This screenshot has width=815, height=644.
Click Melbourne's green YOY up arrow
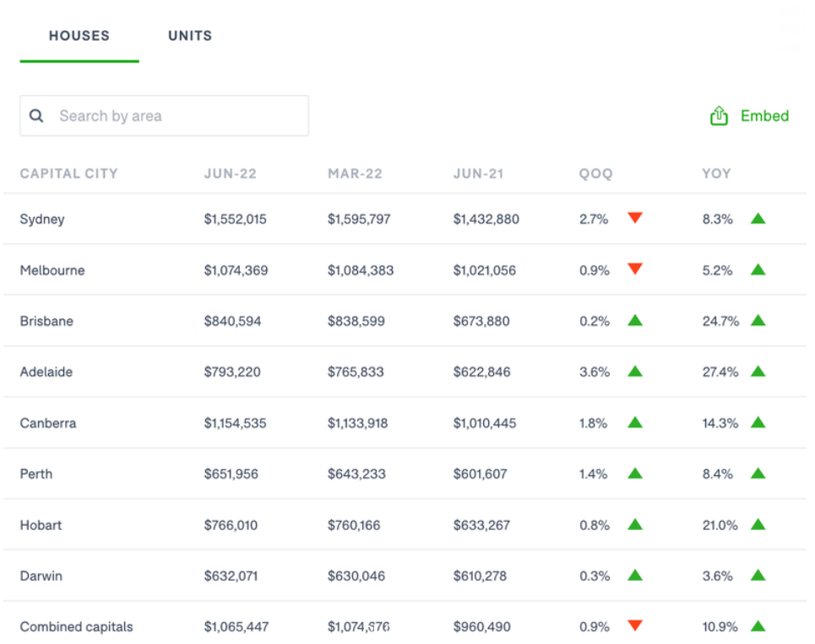point(758,269)
